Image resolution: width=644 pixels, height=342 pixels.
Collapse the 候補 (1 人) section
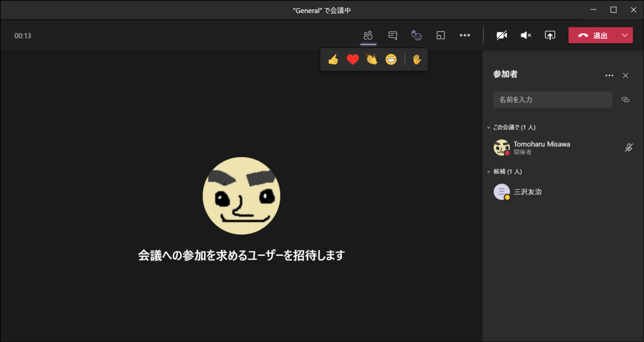pyautogui.click(x=504, y=172)
